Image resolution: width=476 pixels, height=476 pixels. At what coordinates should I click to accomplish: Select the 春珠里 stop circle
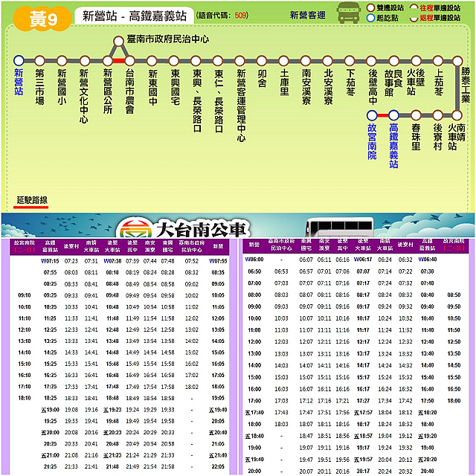coord(416,115)
